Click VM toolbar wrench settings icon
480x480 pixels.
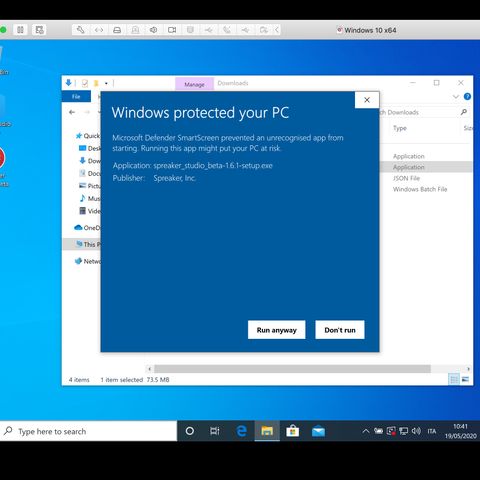(80, 30)
